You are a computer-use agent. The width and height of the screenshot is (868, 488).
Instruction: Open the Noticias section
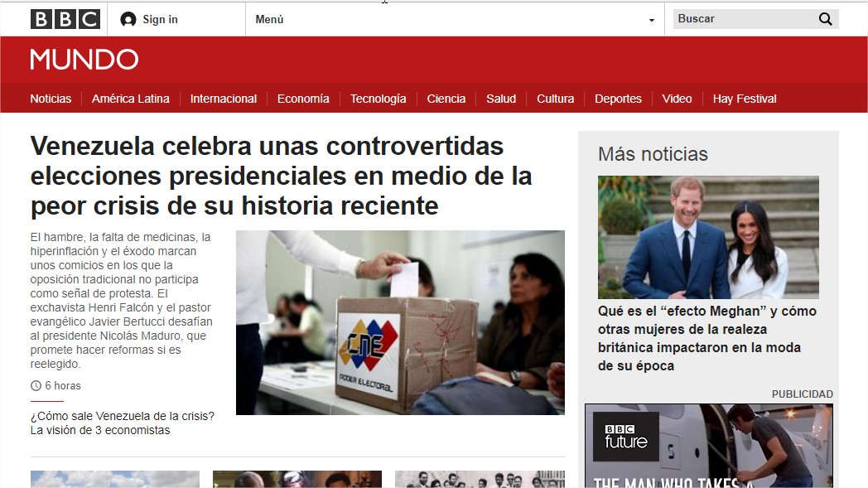coord(51,99)
